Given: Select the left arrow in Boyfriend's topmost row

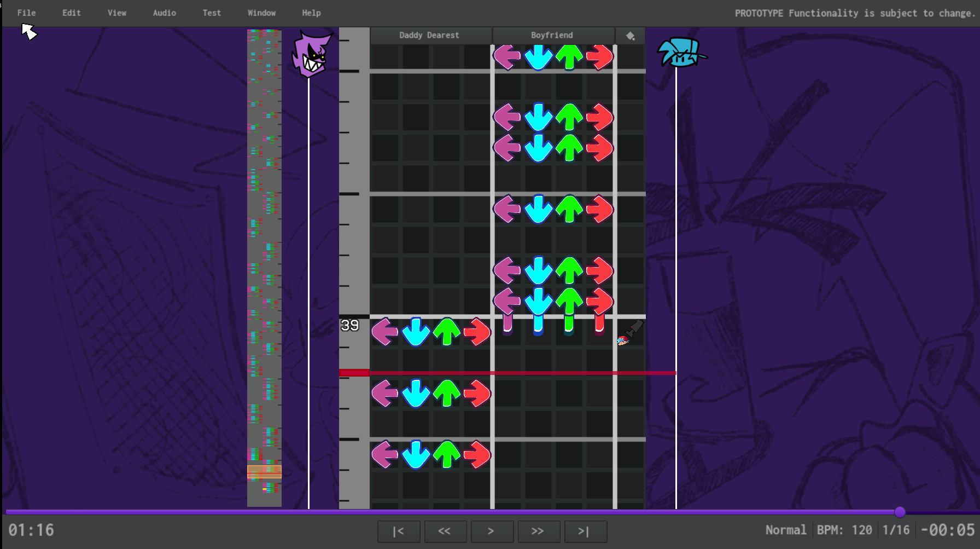Looking at the screenshot, I should pos(507,57).
